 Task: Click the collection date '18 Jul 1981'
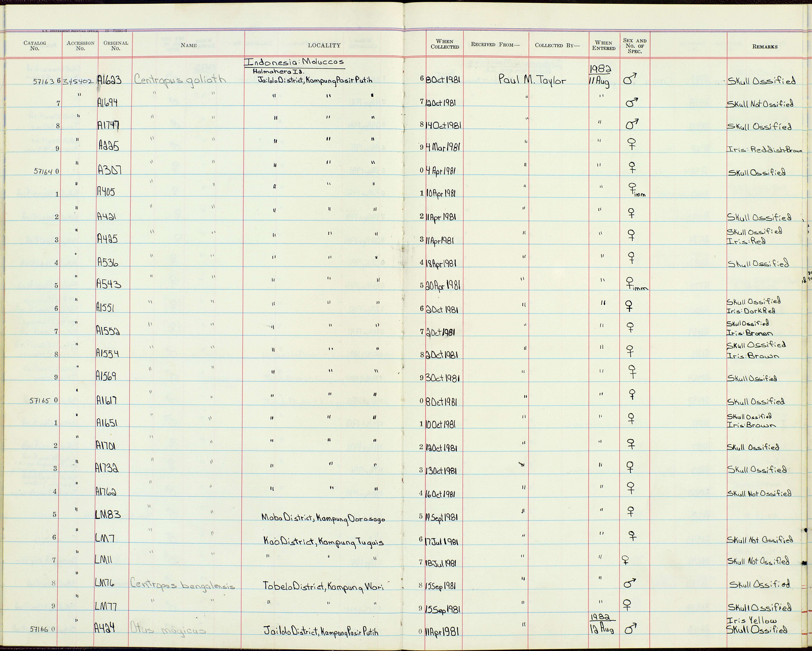[x=441, y=563]
